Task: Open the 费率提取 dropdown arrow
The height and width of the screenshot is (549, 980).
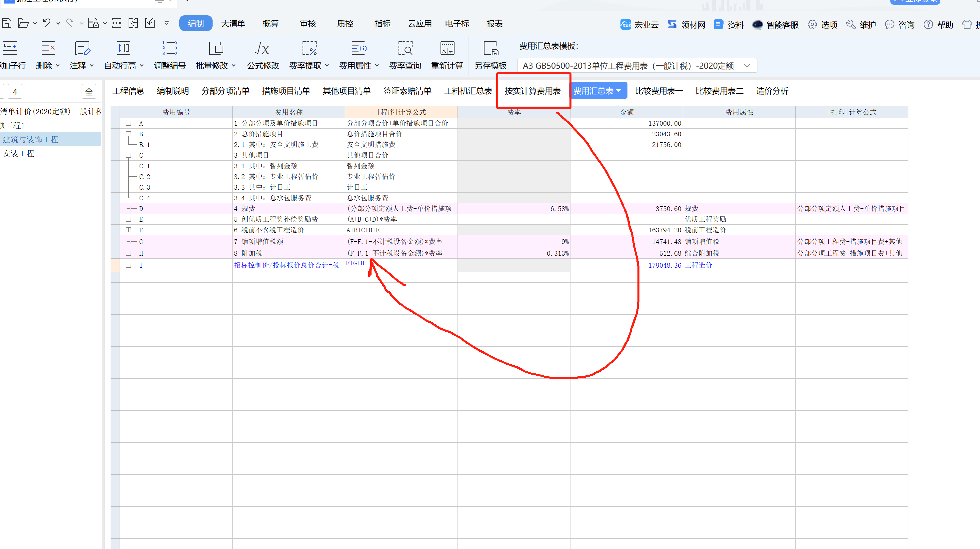Action: coord(327,66)
